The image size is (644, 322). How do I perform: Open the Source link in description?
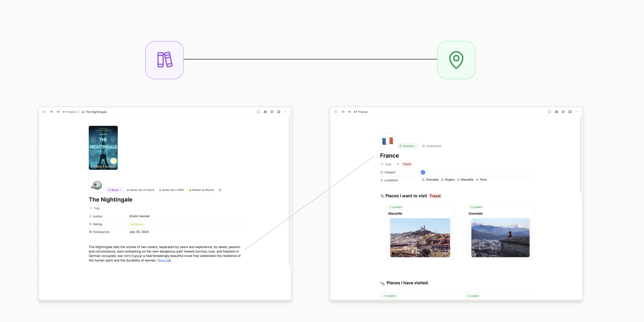164,260
